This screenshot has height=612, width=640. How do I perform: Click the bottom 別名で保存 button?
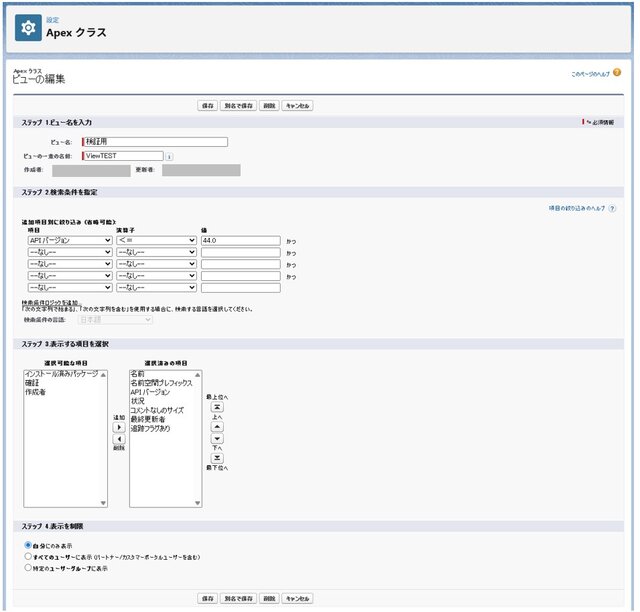(238, 599)
